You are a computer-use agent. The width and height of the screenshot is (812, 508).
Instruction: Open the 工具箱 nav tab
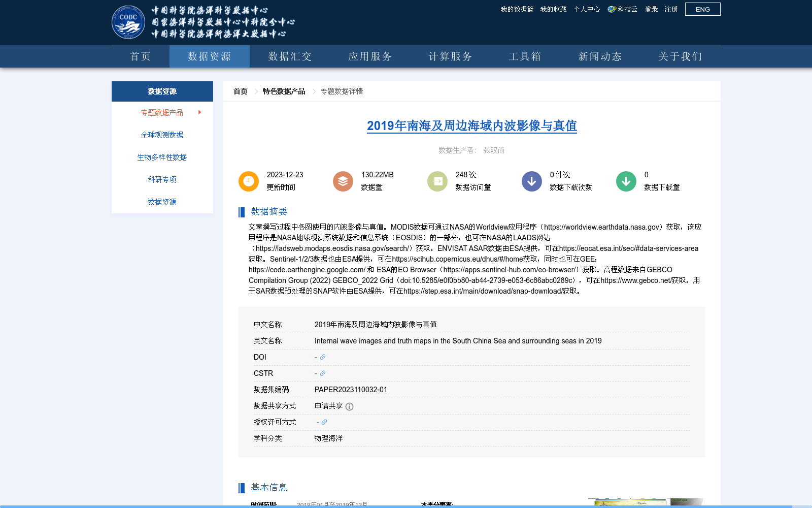click(525, 56)
